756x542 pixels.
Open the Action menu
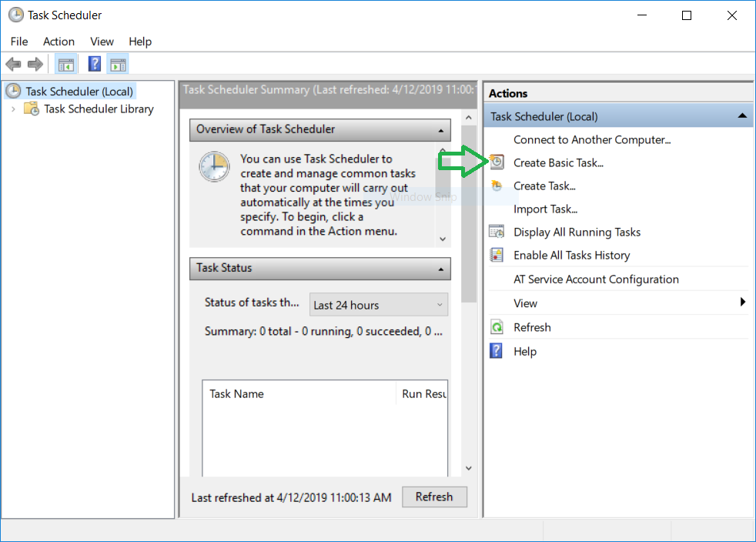(59, 42)
